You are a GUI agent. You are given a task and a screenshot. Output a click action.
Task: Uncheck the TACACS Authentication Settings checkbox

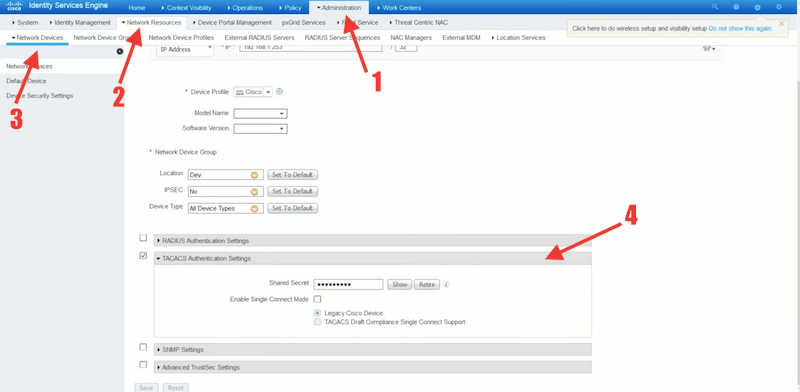(x=143, y=256)
